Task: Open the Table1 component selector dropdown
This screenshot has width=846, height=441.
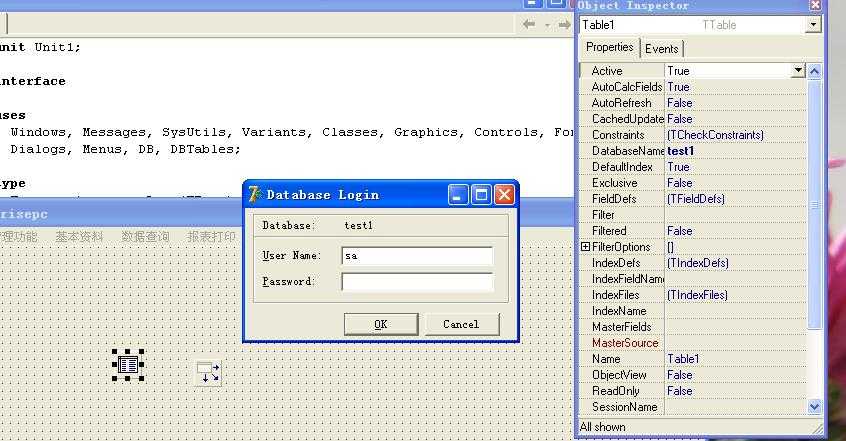Action: pos(813,25)
